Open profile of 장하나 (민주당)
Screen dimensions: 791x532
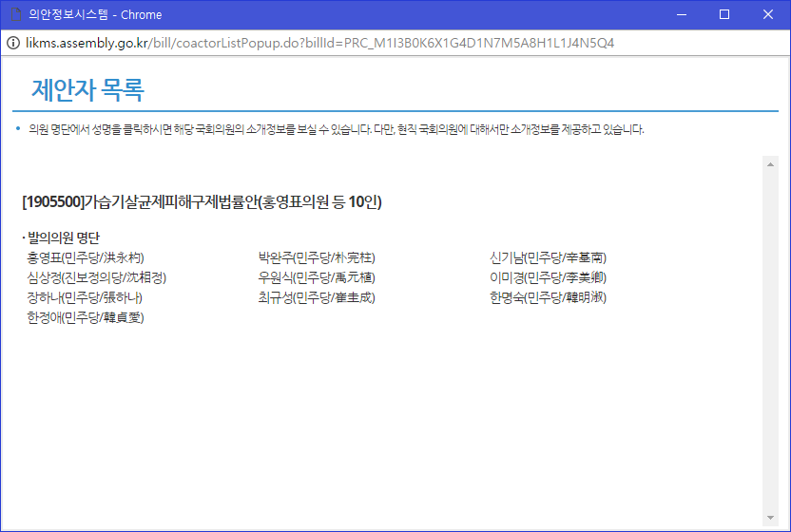tap(85, 297)
